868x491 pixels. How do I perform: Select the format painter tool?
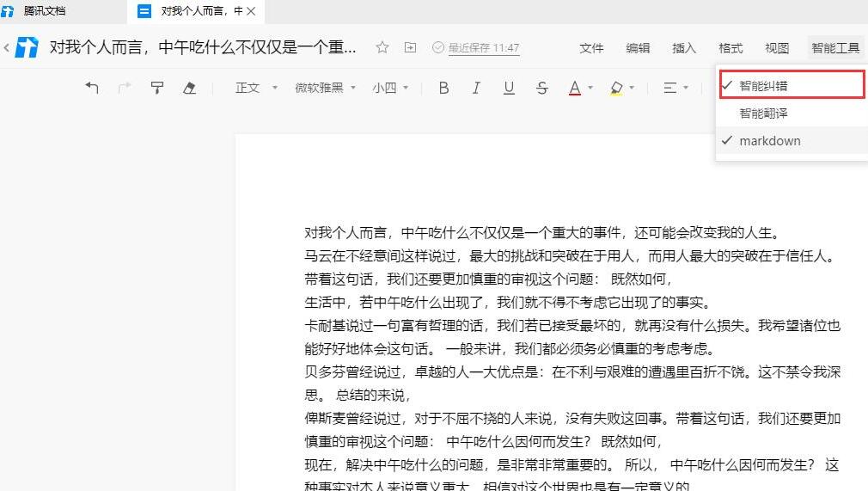click(157, 88)
